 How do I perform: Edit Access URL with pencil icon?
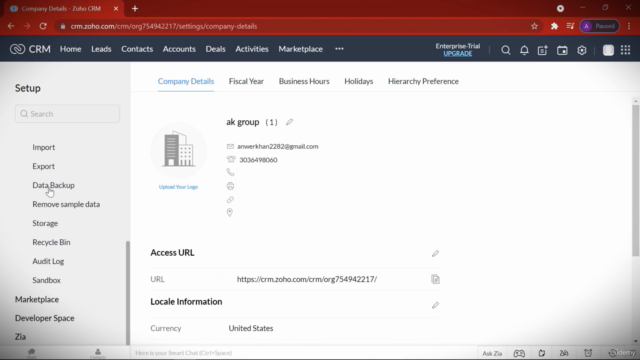click(x=436, y=253)
